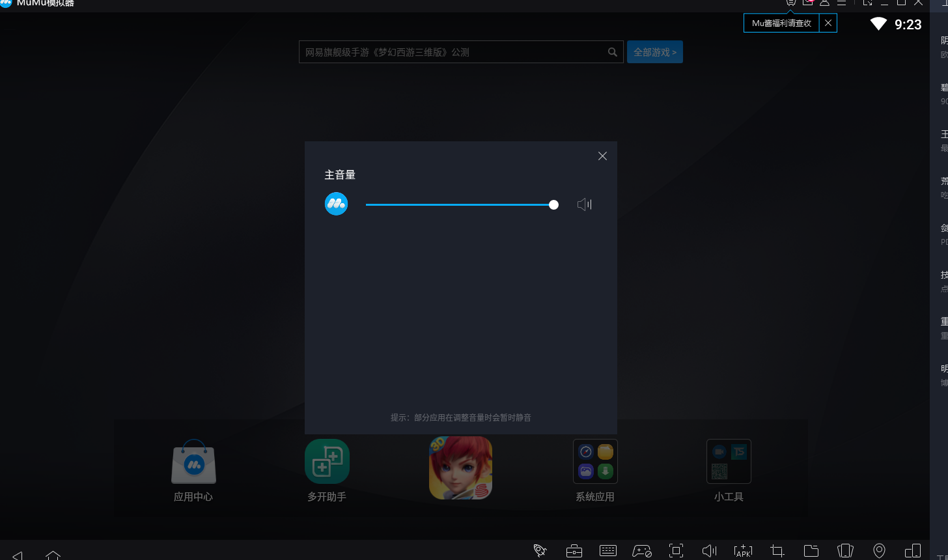The width and height of the screenshot is (948, 560).
Task: Click the volume speaker icon in bottom toolbar
Action: click(x=710, y=551)
